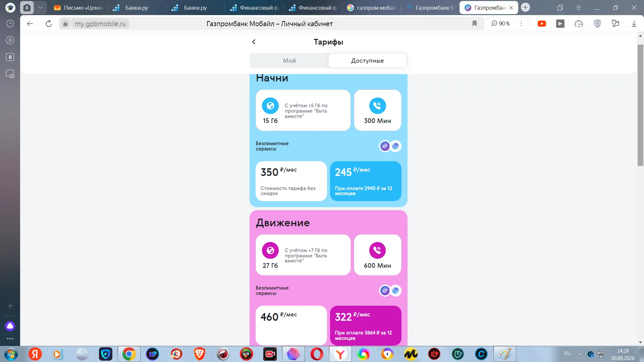Select the Доступные tab
This screenshot has height=362, width=644.
tap(367, 61)
